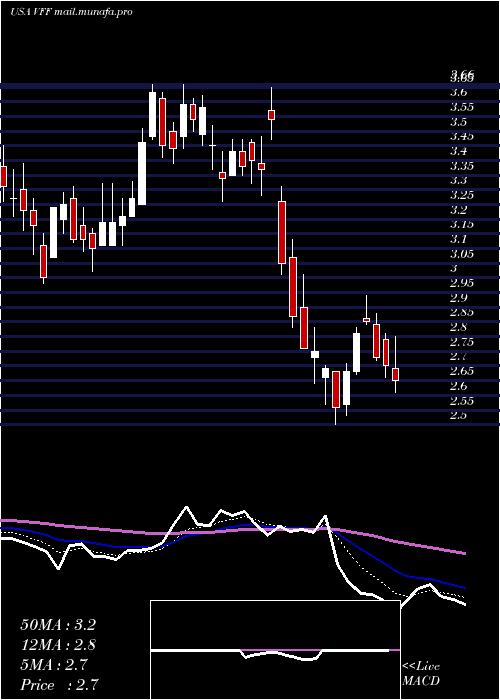Click the 5MA : 2.7 readout
Image resolution: width=500 pixels, height=700 pixels.
tap(56, 665)
